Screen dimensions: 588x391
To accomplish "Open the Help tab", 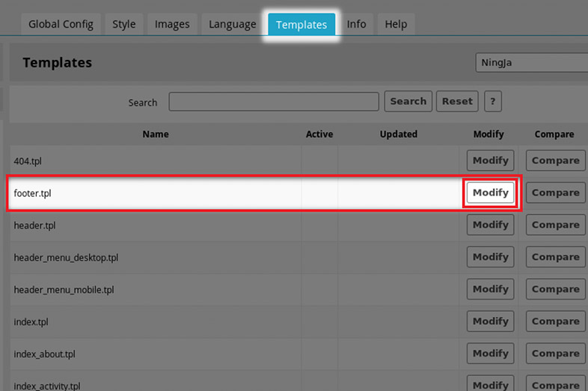I will [x=396, y=24].
